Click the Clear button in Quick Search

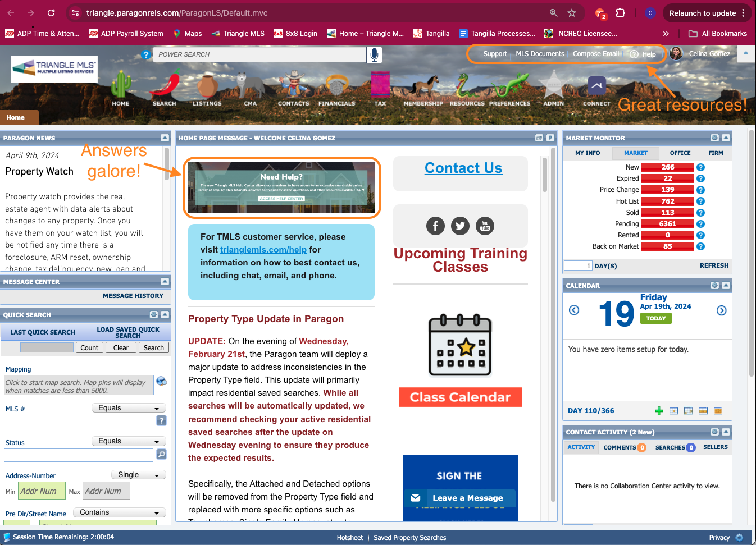point(121,348)
